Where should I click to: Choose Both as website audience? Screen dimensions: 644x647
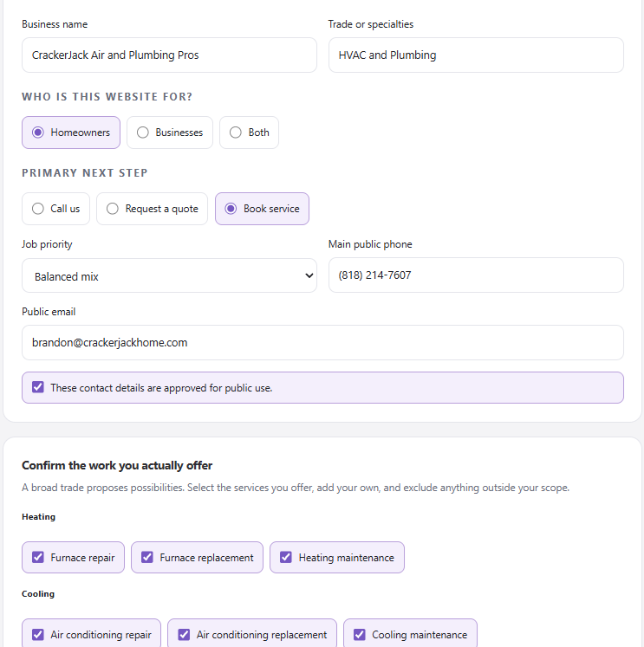(249, 133)
